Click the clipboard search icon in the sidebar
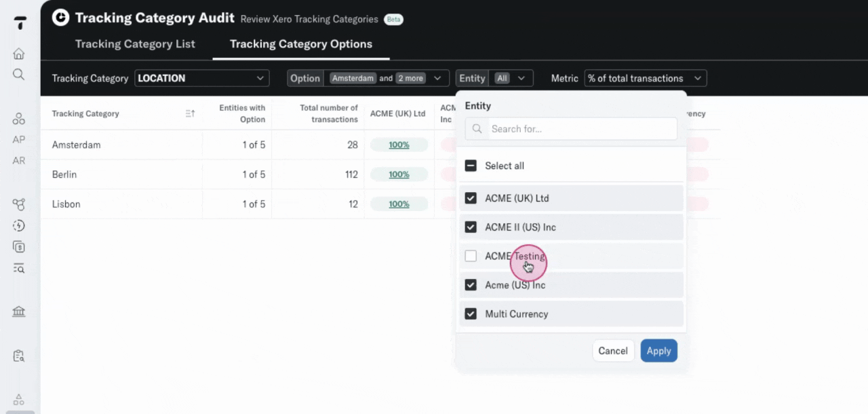This screenshot has width=868, height=414. click(19, 356)
